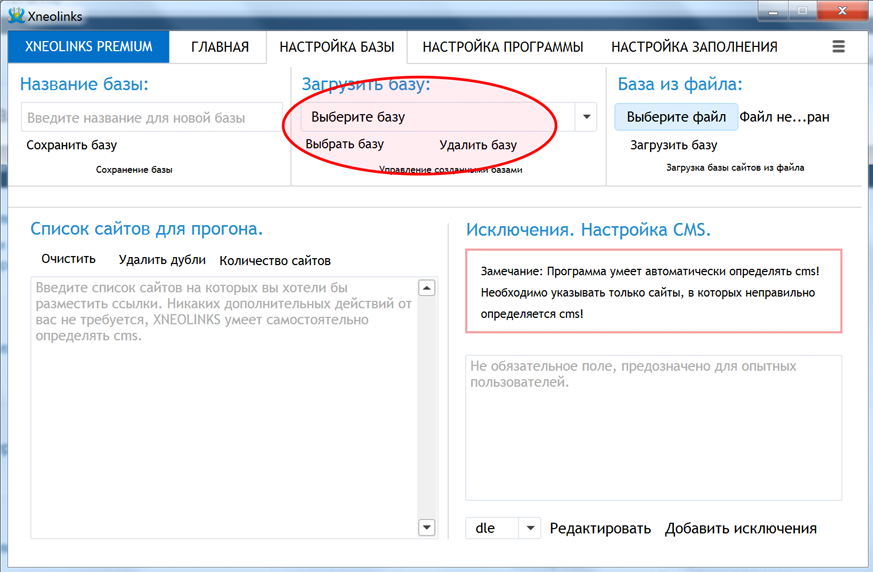Minimize the Xneolinks window
Viewport: 873px width, 572px height.
pyautogui.click(x=773, y=12)
